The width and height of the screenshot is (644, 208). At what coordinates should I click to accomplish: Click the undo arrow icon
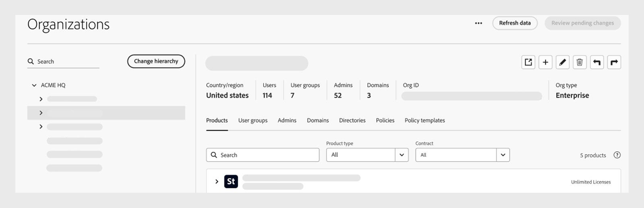(x=597, y=62)
